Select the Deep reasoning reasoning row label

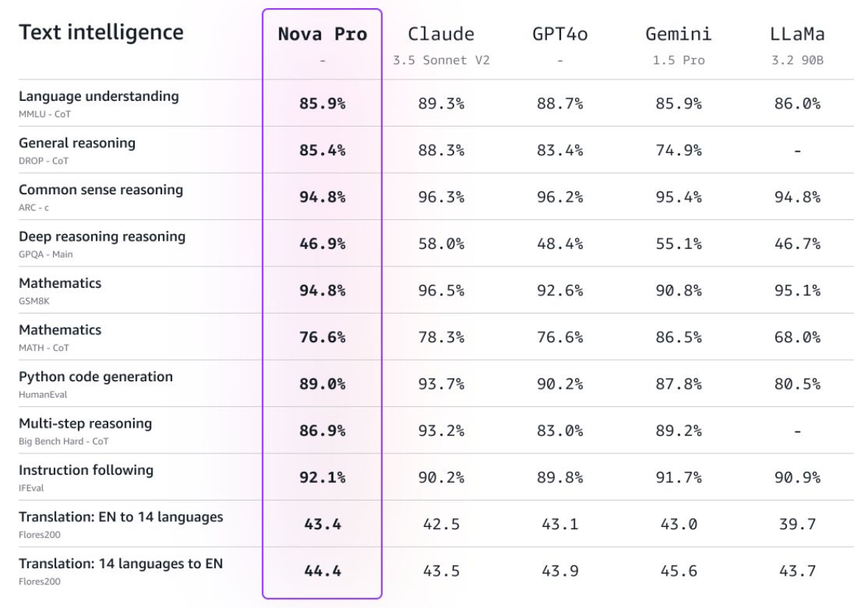102,236
